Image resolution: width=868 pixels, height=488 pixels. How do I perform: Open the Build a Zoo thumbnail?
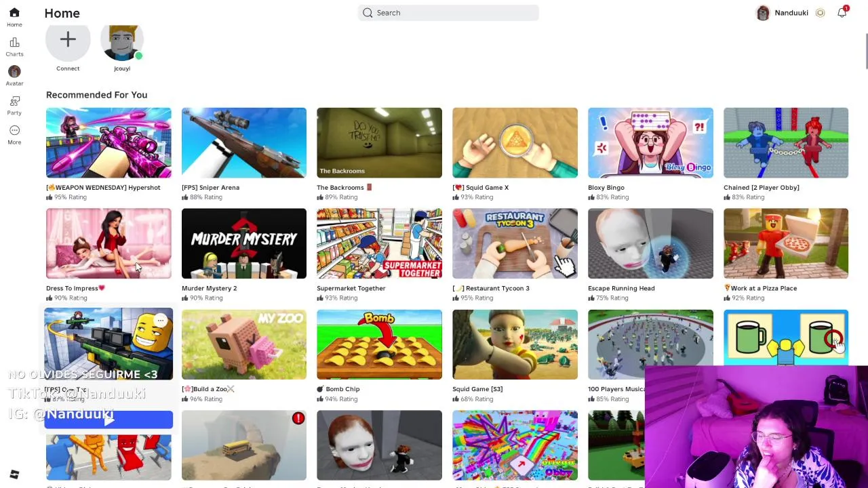pos(244,344)
